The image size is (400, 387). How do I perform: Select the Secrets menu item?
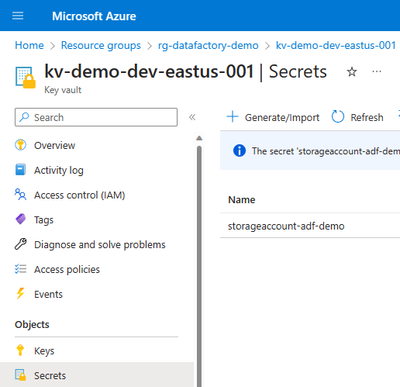point(97,375)
